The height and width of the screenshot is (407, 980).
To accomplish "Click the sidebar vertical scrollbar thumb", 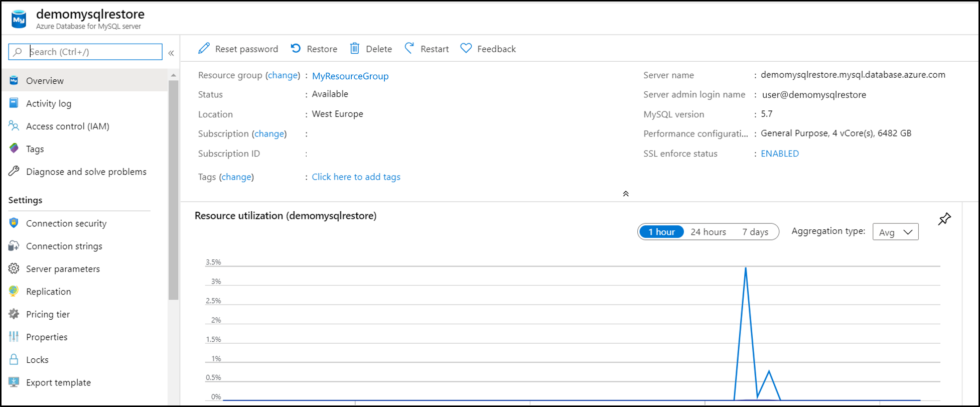I will pyautogui.click(x=174, y=190).
